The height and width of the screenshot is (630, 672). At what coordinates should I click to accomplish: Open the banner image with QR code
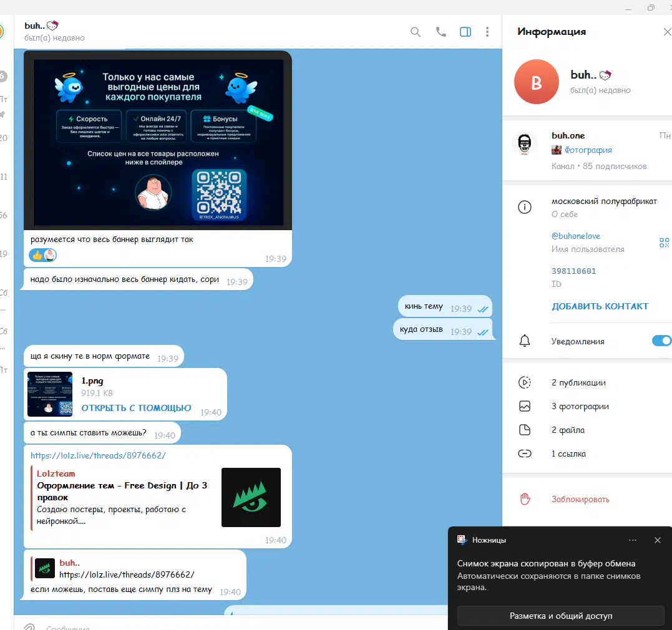pyautogui.click(x=158, y=142)
